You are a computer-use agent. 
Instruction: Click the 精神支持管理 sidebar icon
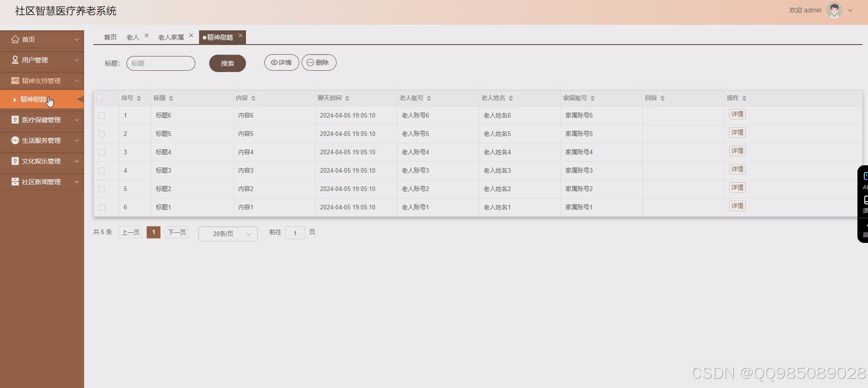pyautogui.click(x=15, y=81)
